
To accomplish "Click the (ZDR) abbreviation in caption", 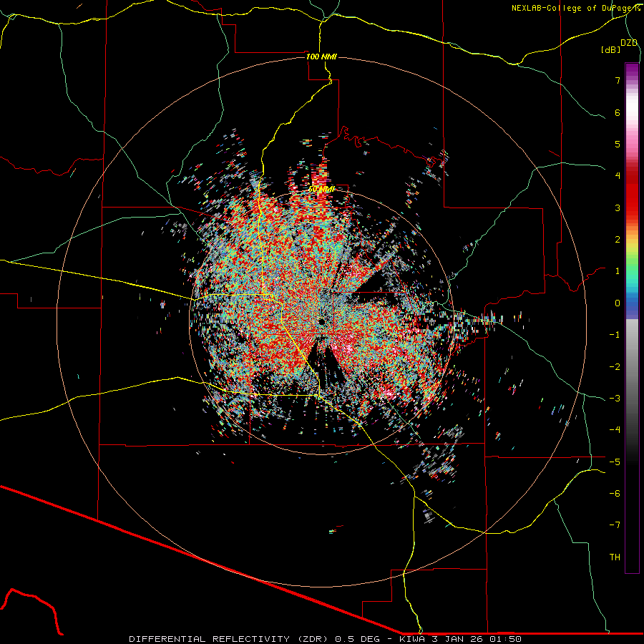I will click(x=313, y=639).
